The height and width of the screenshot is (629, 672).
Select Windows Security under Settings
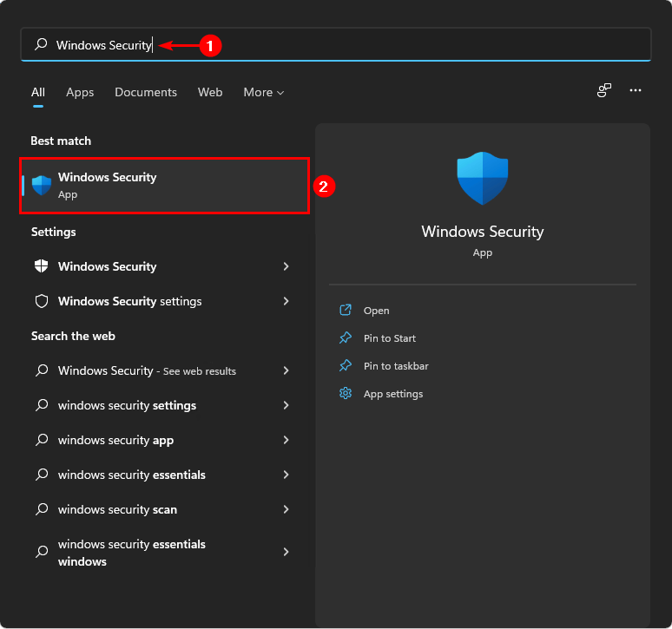point(163,266)
